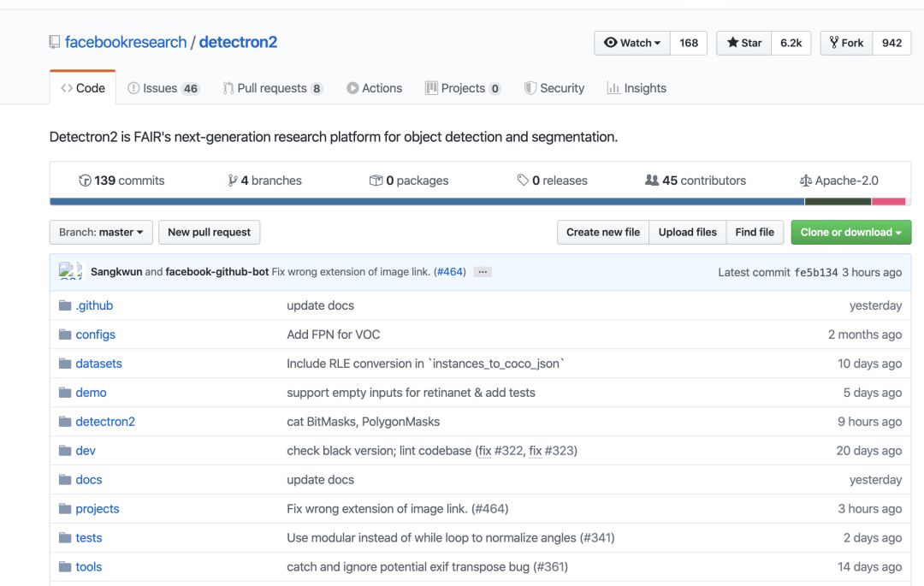Click the Create new file button
Screen dimensions: 924x586
(x=603, y=232)
